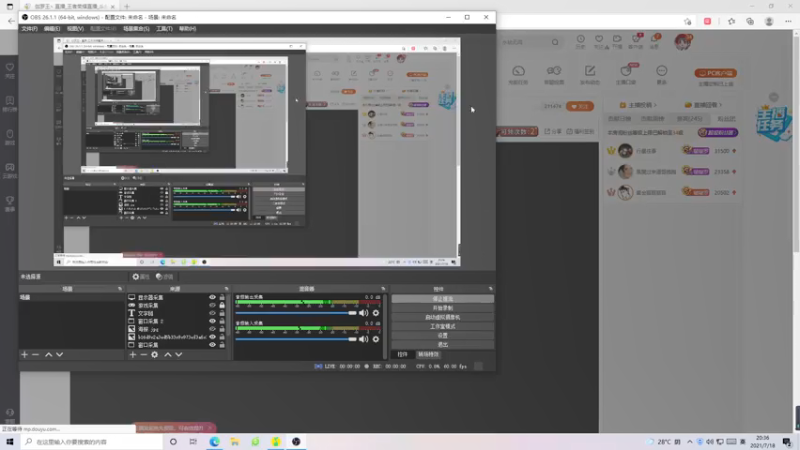Start the virtual camera in OBS controls
Image resolution: width=800 pixels, height=450 pixels.
tap(442, 317)
